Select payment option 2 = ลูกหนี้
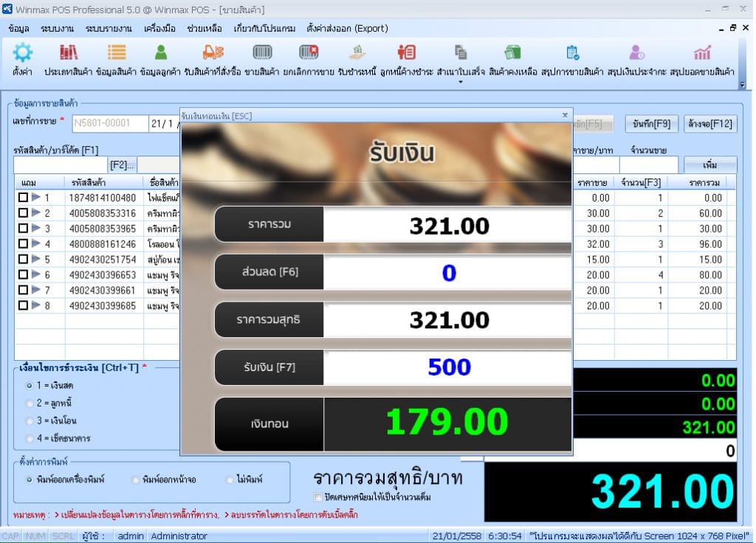This screenshot has height=543, width=756. [x=30, y=403]
